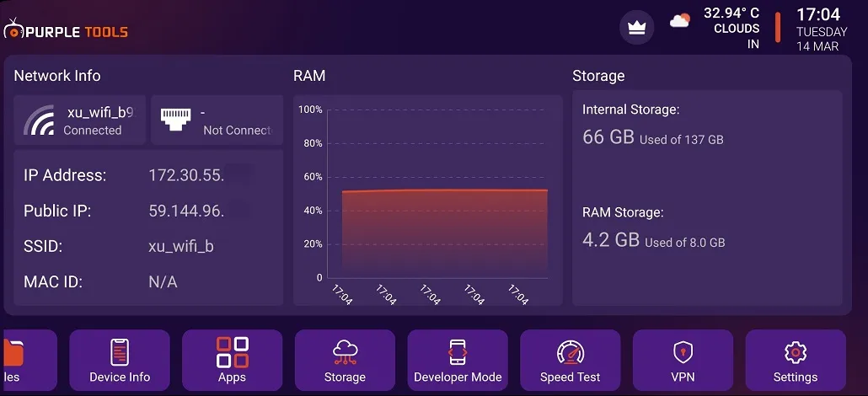Open the Apps tile
Screen dimensions: 868x396
tap(232, 360)
